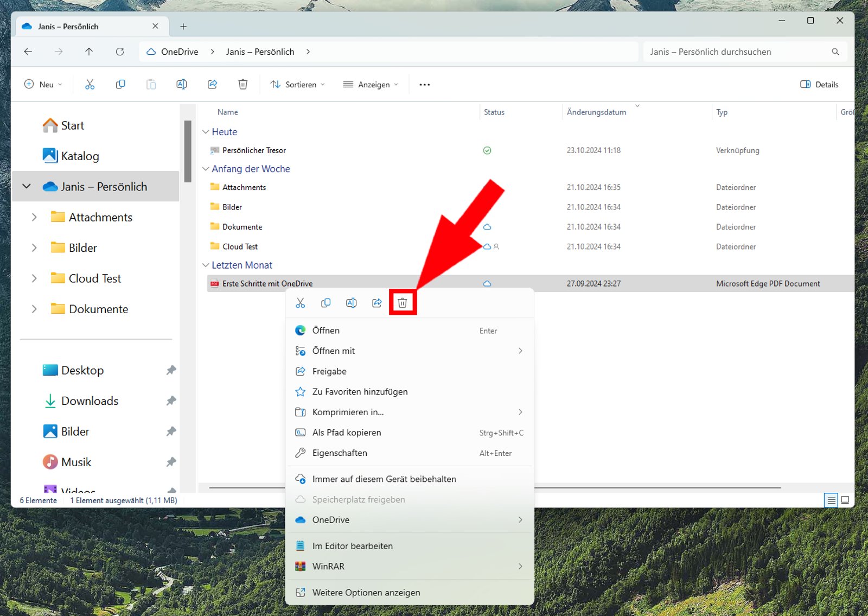Click the back navigation arrow

pos(28,52)
